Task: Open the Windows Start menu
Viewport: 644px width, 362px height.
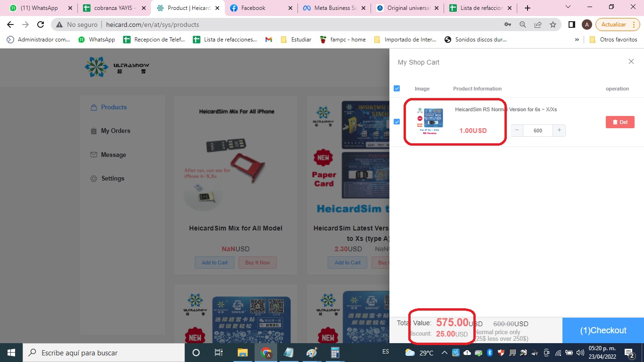Action: (x=11, y=353)
